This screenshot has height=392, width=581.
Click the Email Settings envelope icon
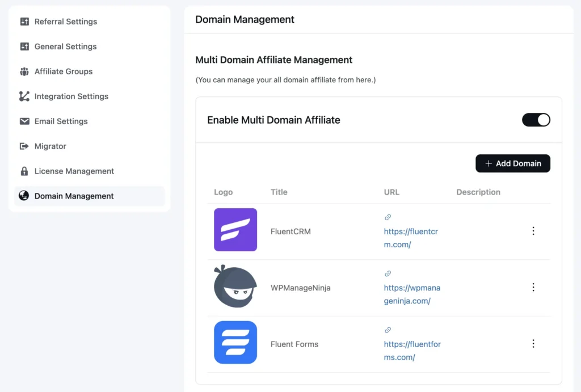tap(24, 121)
